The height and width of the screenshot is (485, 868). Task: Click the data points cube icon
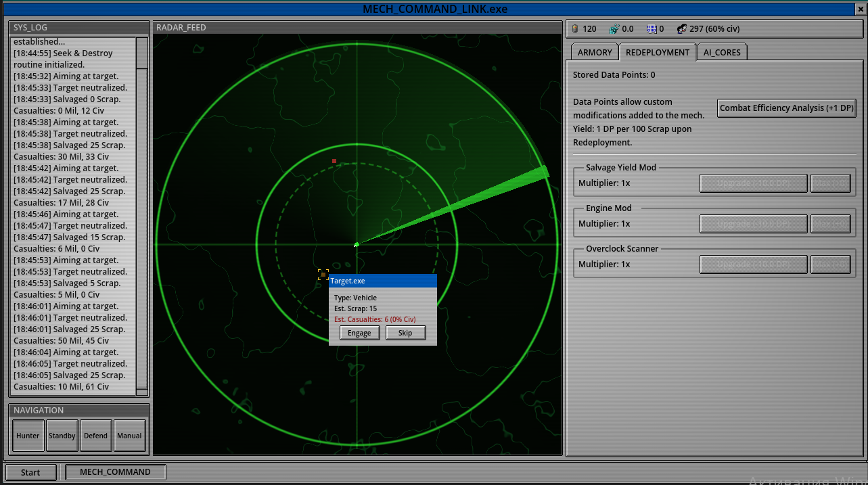(x=614, y=29)
